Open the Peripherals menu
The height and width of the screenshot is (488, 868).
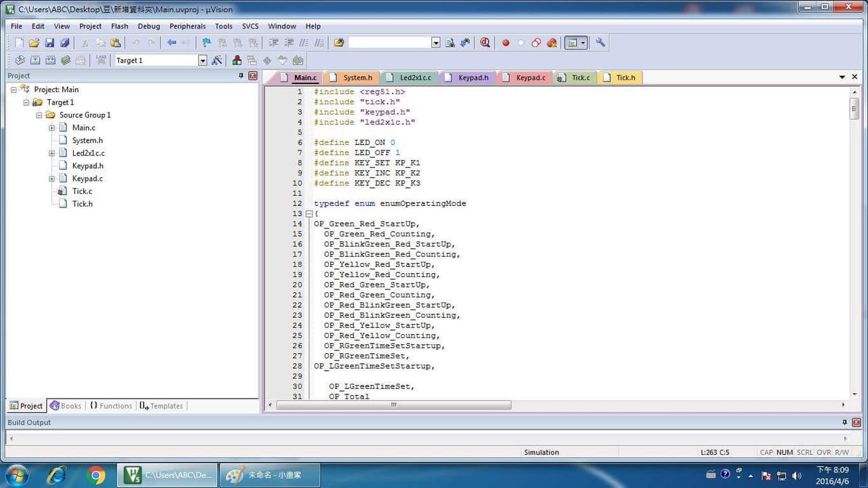pos(187,26)
